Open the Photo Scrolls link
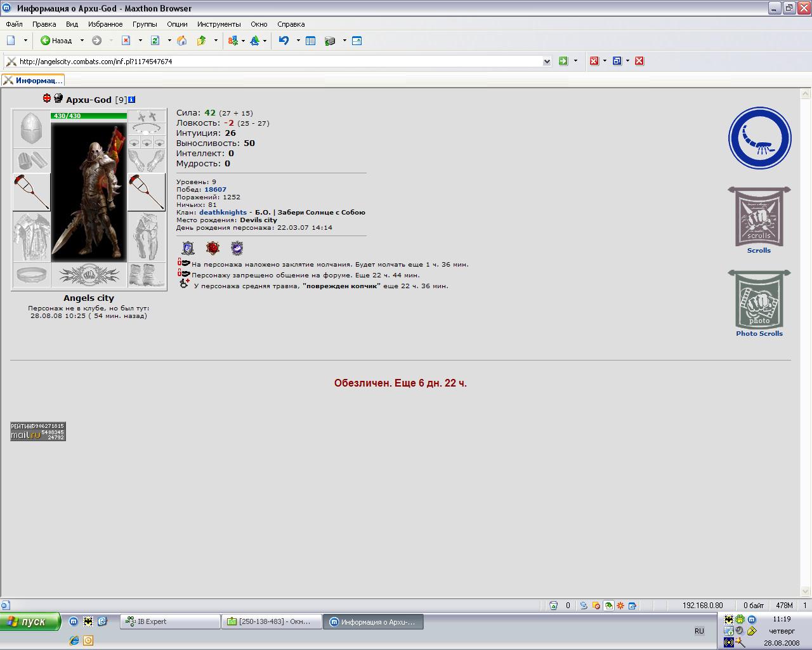The width and height of the screenshot is (812, 650). pyautogui.click(x=759, y=334)
